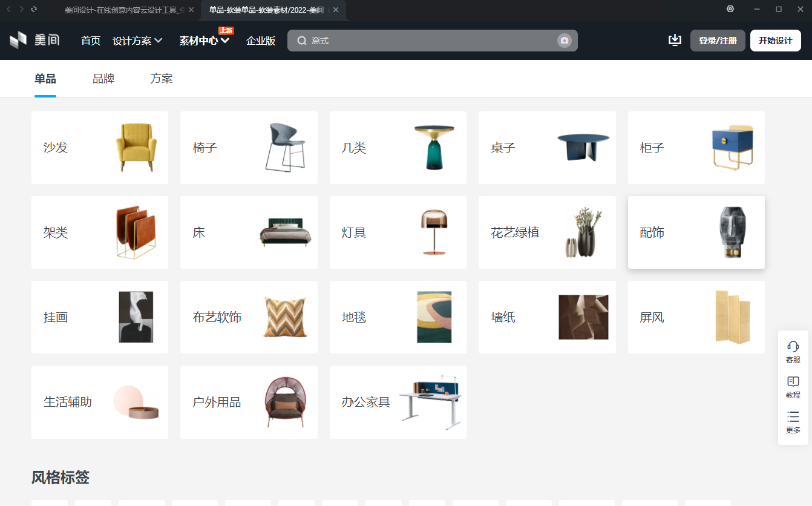Click the 登录/注册 button
This screenshot has height=506, width=812.
718,40
